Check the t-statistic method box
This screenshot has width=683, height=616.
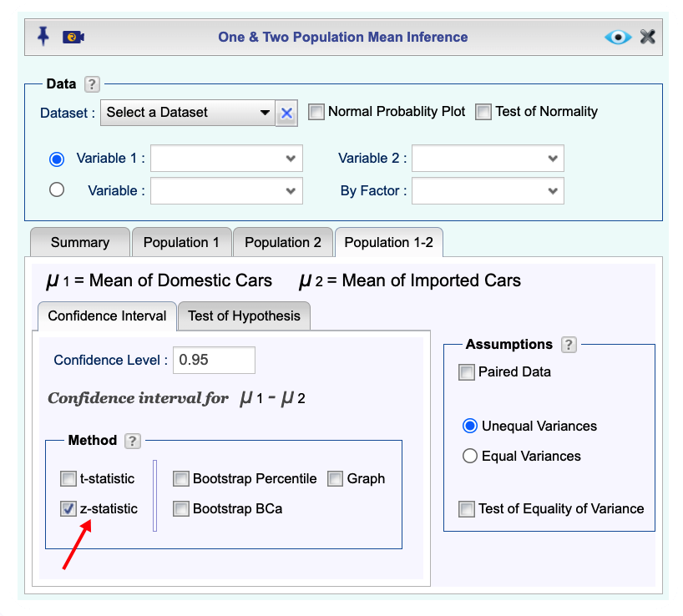(68, 479)
